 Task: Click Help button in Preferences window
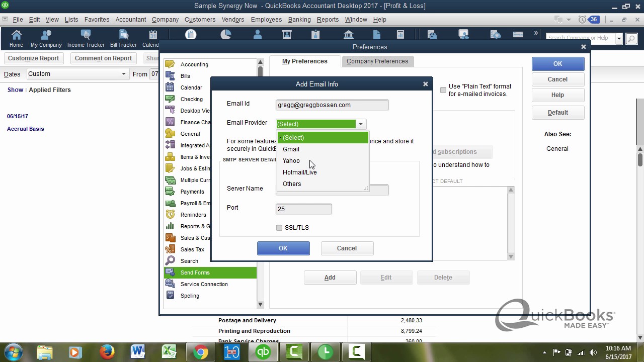coord(557,95)
